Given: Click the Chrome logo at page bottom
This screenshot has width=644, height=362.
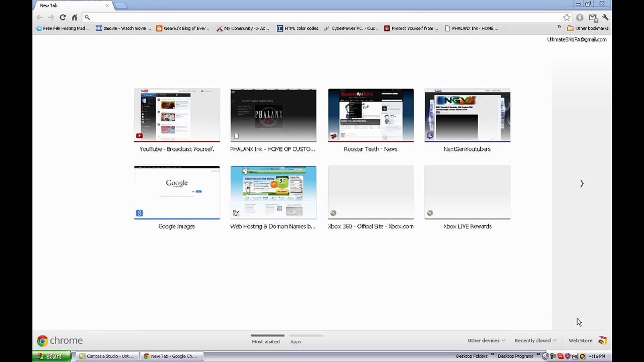Looking at the screenshot, I should pos(60,341).
